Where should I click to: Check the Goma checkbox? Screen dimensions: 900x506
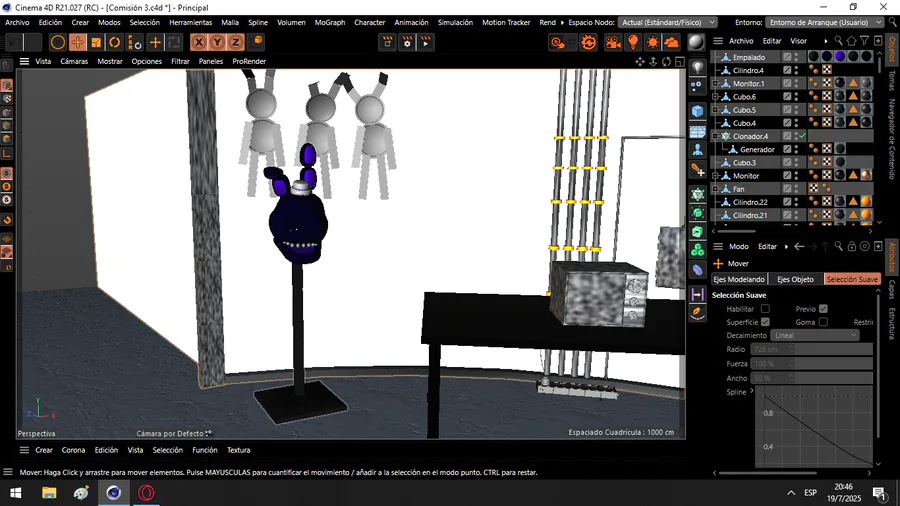(823, 322)
